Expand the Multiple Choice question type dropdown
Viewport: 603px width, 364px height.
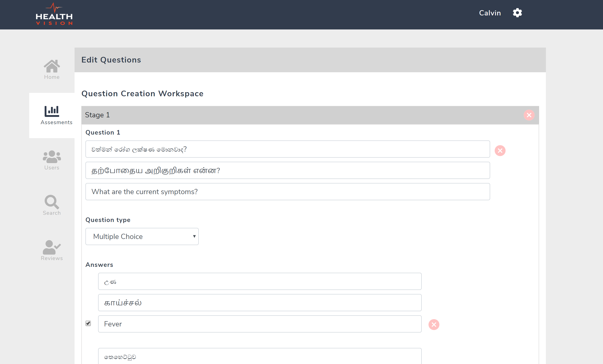pos(142,236)
